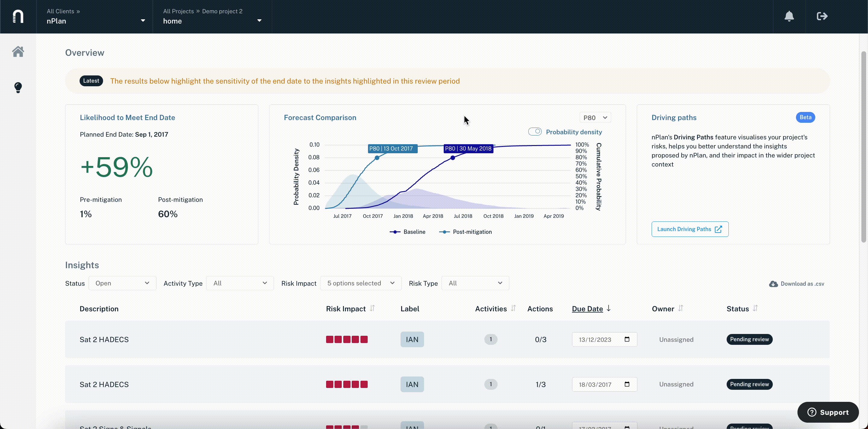Open the Risk Impact 5 options selected dropdown
The image size is (868, 429).
click(361, 283)
